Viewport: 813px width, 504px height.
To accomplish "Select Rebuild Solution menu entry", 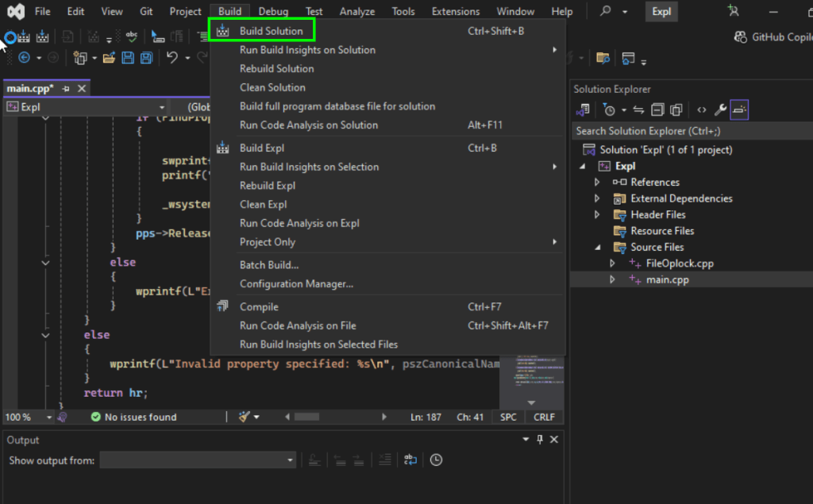I will 276,68.
